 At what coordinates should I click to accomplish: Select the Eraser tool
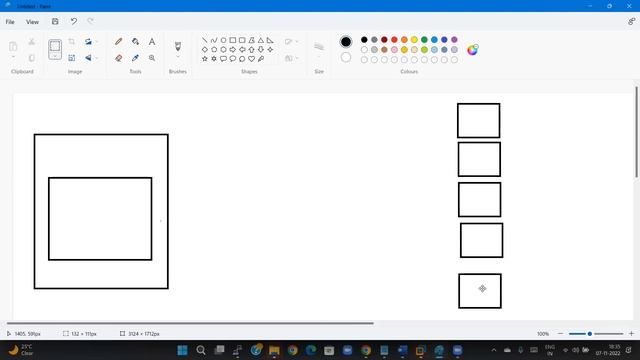pyautogui.click(x=119, y=58)
